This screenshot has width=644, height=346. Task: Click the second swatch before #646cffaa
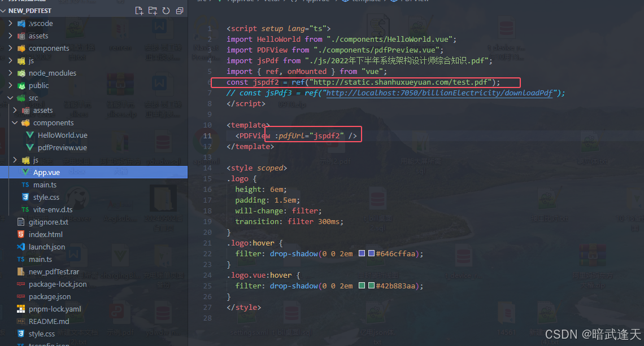pos(371,253)
